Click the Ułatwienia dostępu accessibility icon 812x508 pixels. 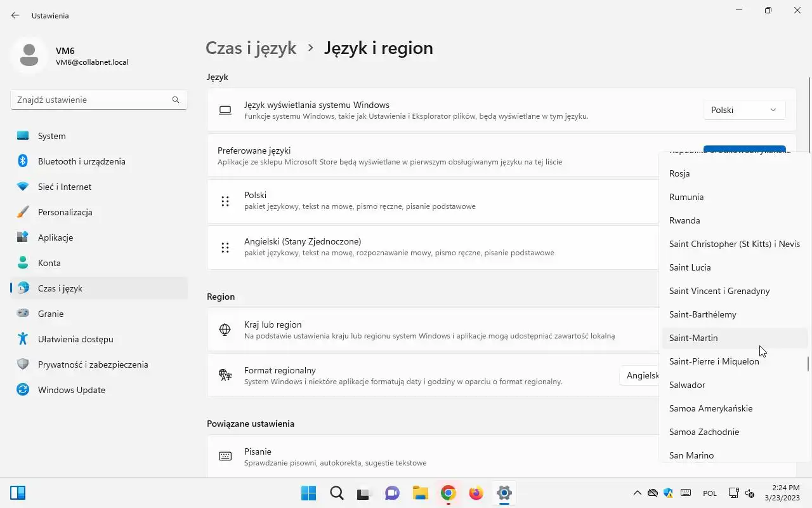pyautogui.click(x=23, y=339)
